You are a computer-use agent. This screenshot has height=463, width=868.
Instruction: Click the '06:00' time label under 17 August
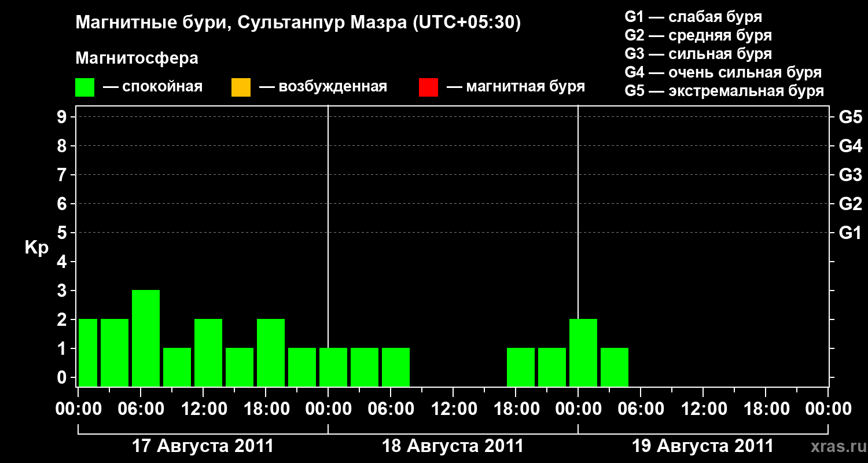point(141,409)
